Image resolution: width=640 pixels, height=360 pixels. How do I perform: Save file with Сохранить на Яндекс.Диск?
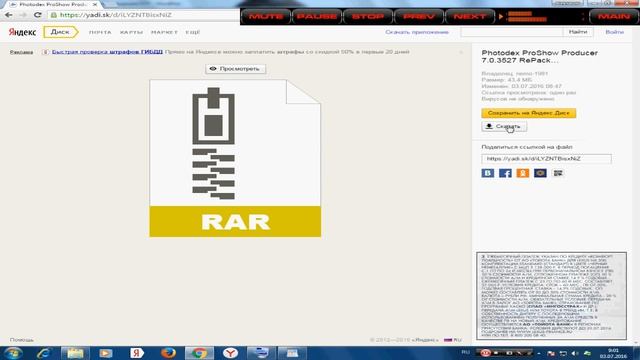(x=529, y=113)
